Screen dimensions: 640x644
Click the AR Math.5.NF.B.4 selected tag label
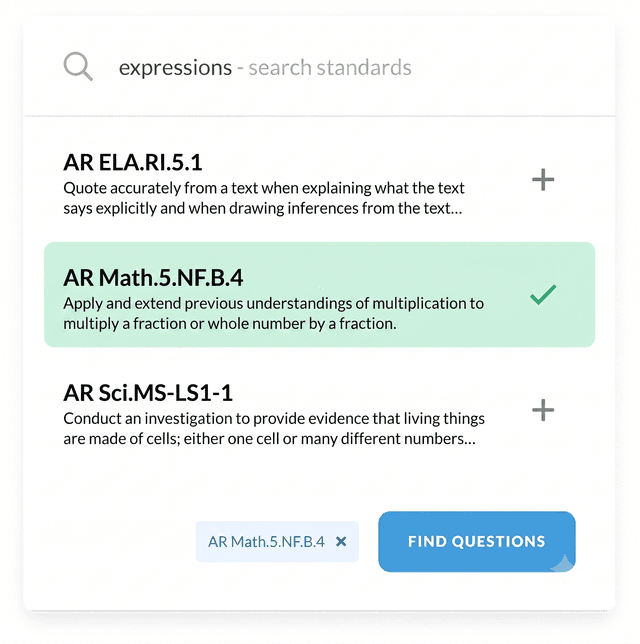(x=266, y=542)
